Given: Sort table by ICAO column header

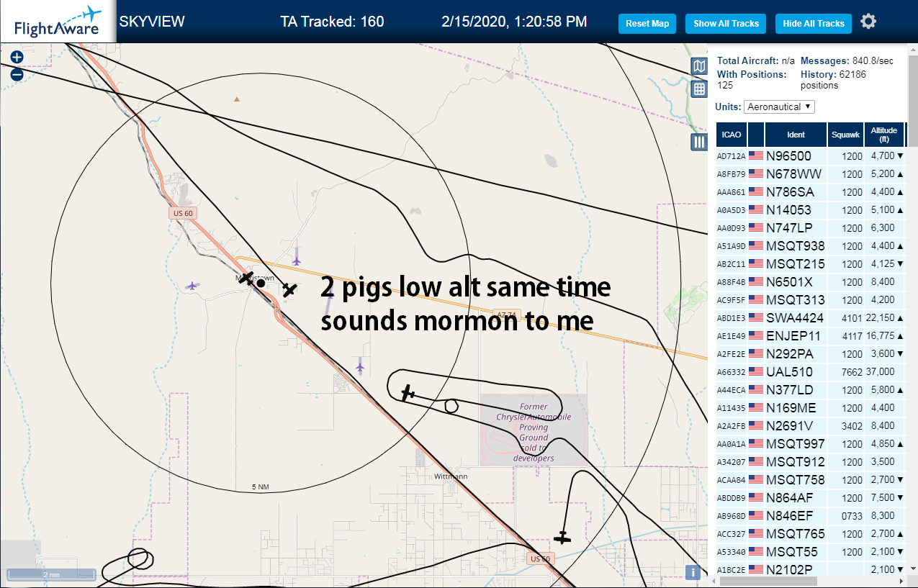Looking at the screenshot, I should [731, 135].
